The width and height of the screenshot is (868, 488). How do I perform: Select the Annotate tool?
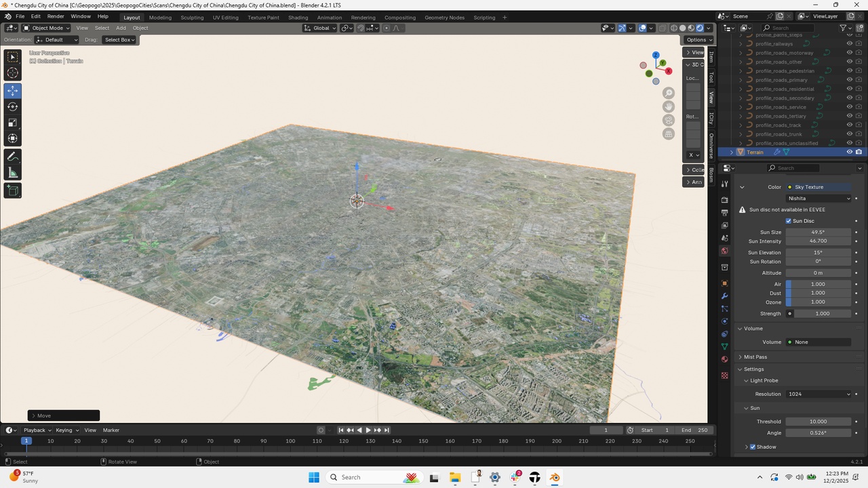(13, 157)
